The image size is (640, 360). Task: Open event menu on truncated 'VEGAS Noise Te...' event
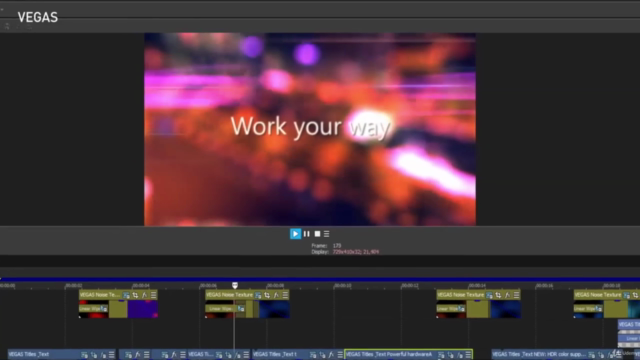tap(153, 295)
